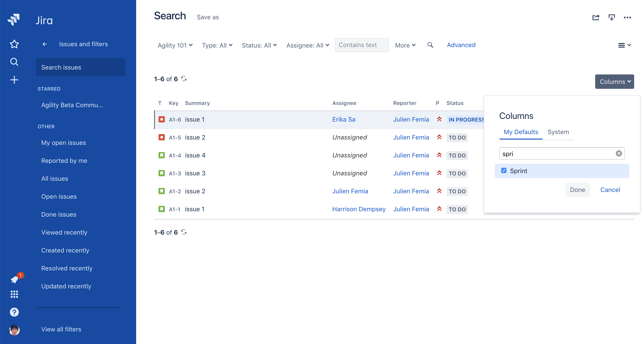Select the My Defaults tab

tap(521, 132)
